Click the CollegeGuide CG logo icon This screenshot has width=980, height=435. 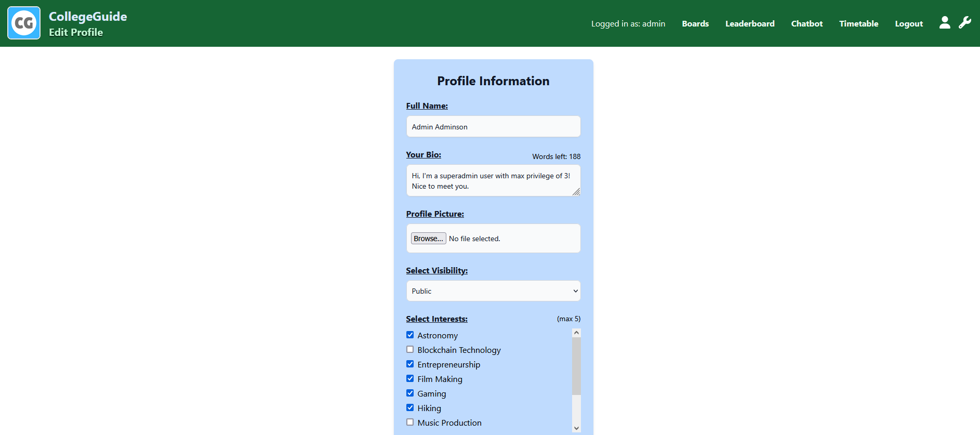point(24,23)
